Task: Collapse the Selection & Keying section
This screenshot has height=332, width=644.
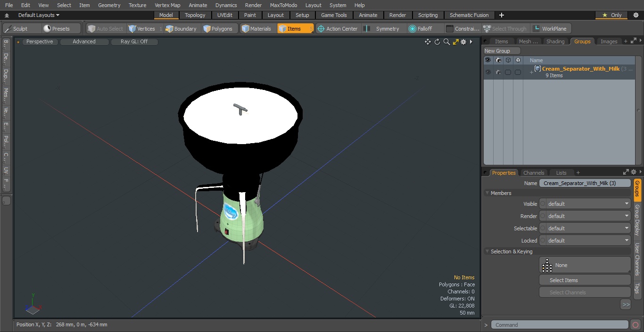Action: pyautogui.click(x=487, y=251)
